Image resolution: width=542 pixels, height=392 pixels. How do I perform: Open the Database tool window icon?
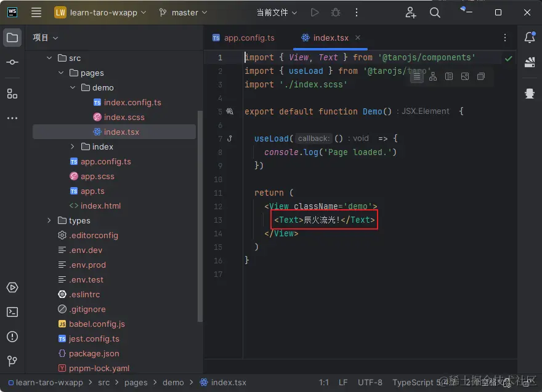[x=530, y=62]
